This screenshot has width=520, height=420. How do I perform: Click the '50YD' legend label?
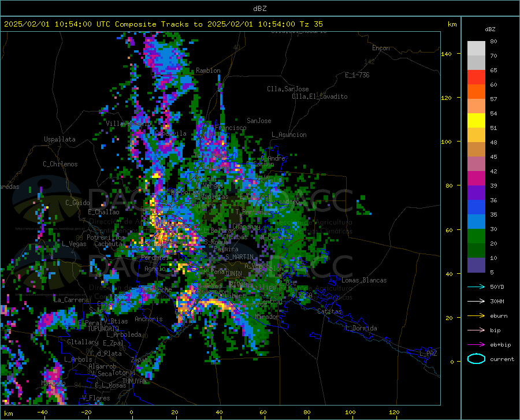(497, 287)
